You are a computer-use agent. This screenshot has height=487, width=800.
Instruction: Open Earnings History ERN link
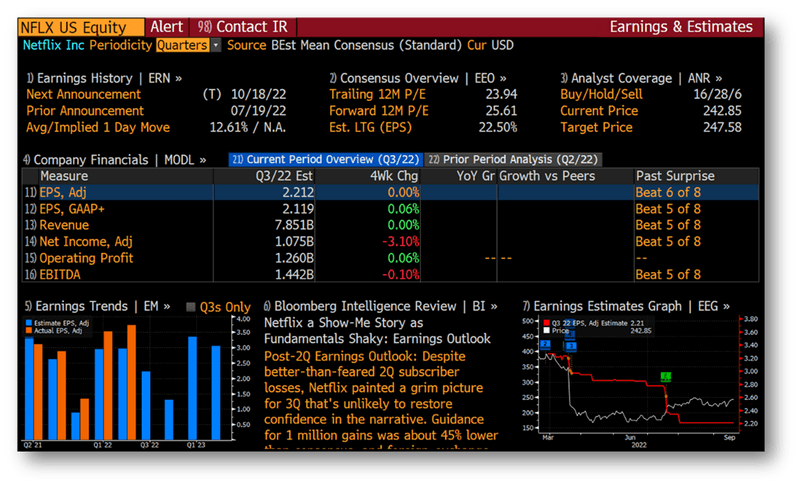(x=104, y=79)
